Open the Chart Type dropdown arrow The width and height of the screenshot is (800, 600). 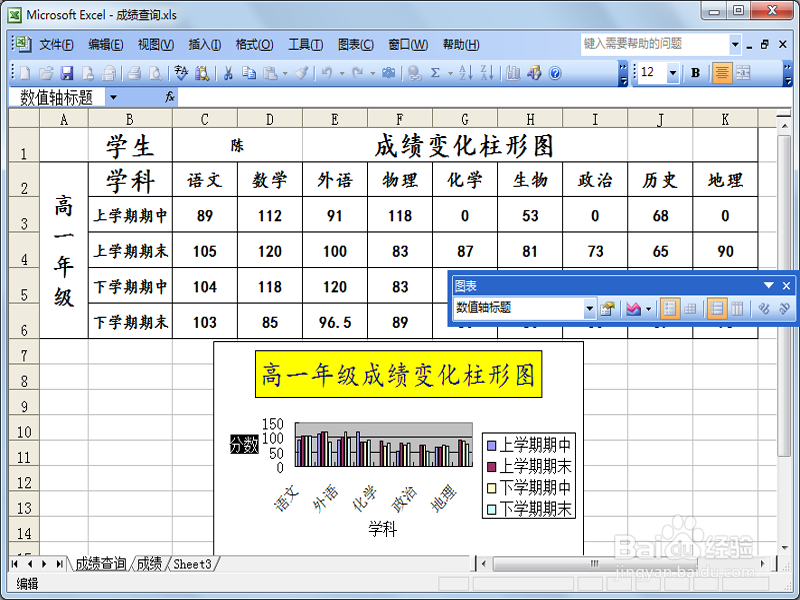(648, 308)
